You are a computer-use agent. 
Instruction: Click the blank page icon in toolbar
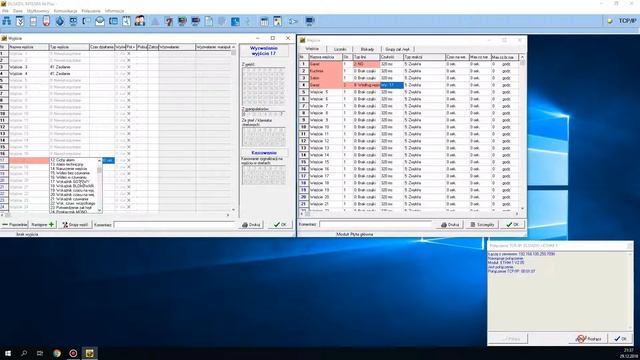pyautogui.click(x=209, y=21)
